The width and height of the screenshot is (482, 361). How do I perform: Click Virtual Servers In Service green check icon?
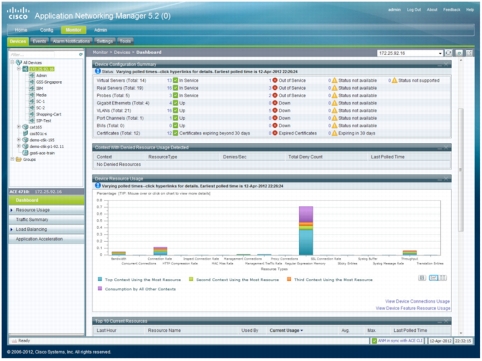pyautogui.click(x=175, y=80)
